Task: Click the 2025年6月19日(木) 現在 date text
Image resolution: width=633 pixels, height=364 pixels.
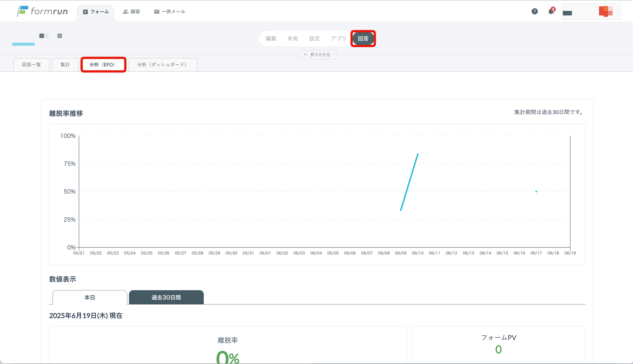Action: [x=86, y=315]
